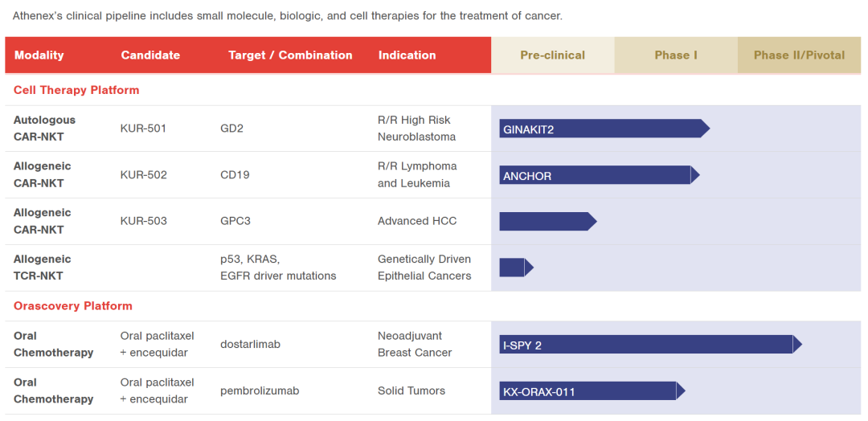Image resolution: width=868 pixels, height=421 pixels.
Task: Click the KUR-501 candidate name
Action: (143, 129)
